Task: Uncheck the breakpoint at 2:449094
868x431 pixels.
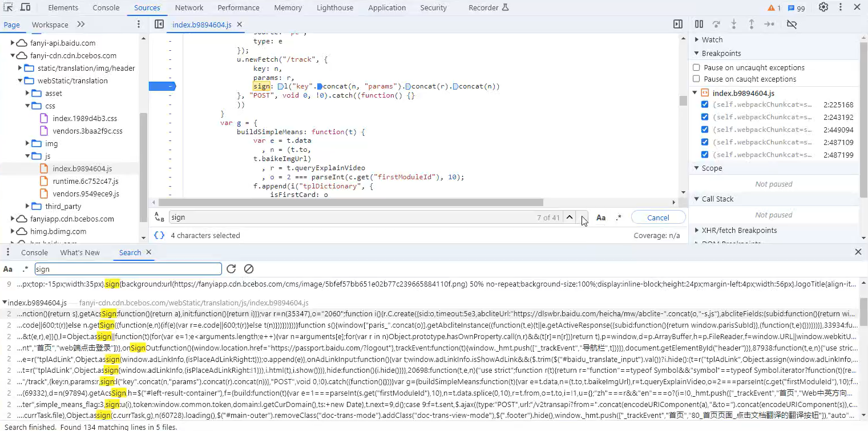Action: (x=705, y=130)
